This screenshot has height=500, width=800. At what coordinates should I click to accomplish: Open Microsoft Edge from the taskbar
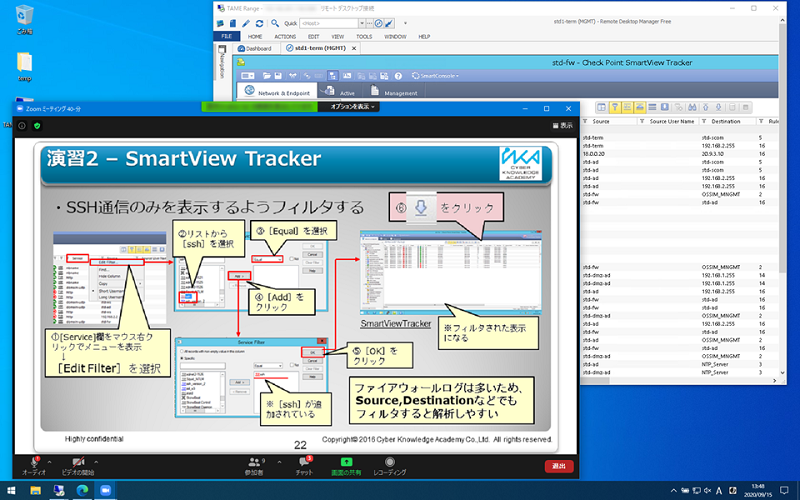[x=82, y=490]
